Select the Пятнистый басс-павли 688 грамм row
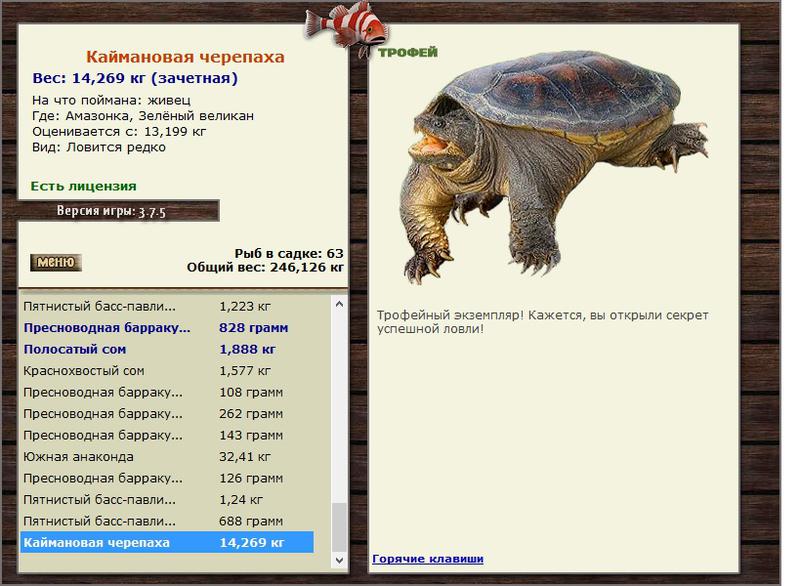Image resolution: width=800 pixels, height=586 pixels. tap(167, 521)
